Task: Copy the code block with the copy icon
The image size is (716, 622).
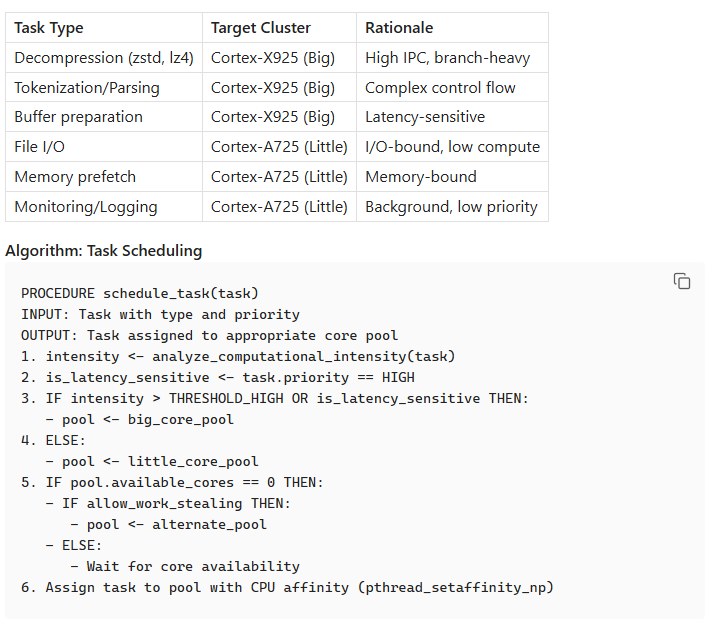Action: tap(682, 281)
